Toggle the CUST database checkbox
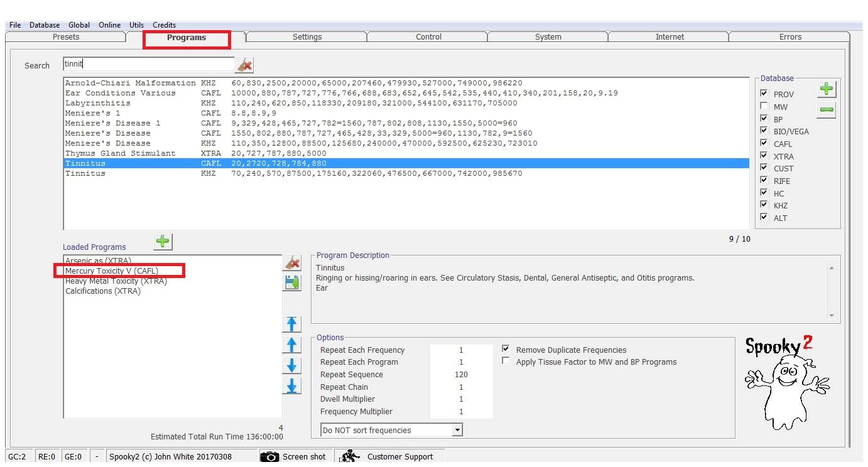 coord(764,168)
